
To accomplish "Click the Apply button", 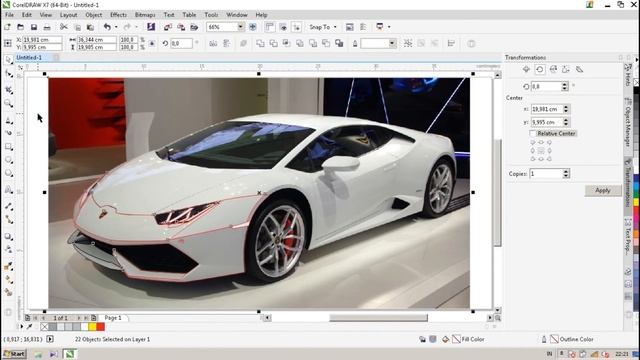I will pos(603,191).
